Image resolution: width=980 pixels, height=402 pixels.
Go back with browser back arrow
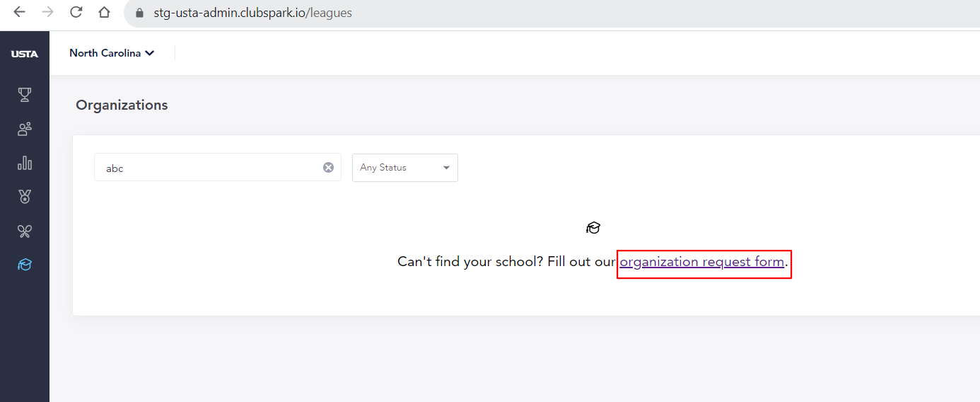pos(19,13)
